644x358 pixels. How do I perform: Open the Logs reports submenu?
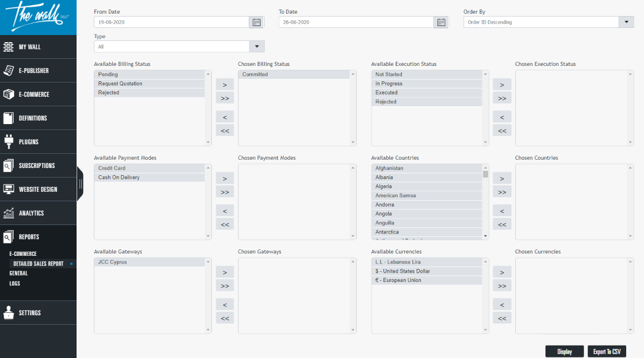[15, 284]
